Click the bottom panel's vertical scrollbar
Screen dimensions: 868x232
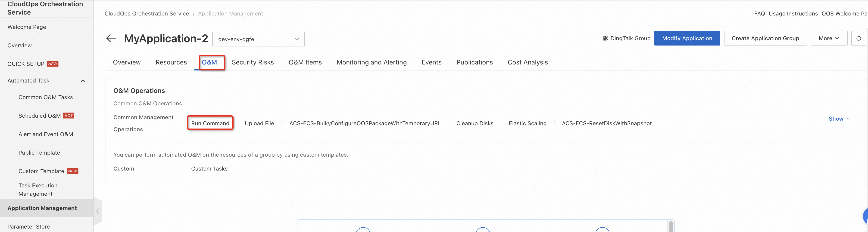pos(671,227)
